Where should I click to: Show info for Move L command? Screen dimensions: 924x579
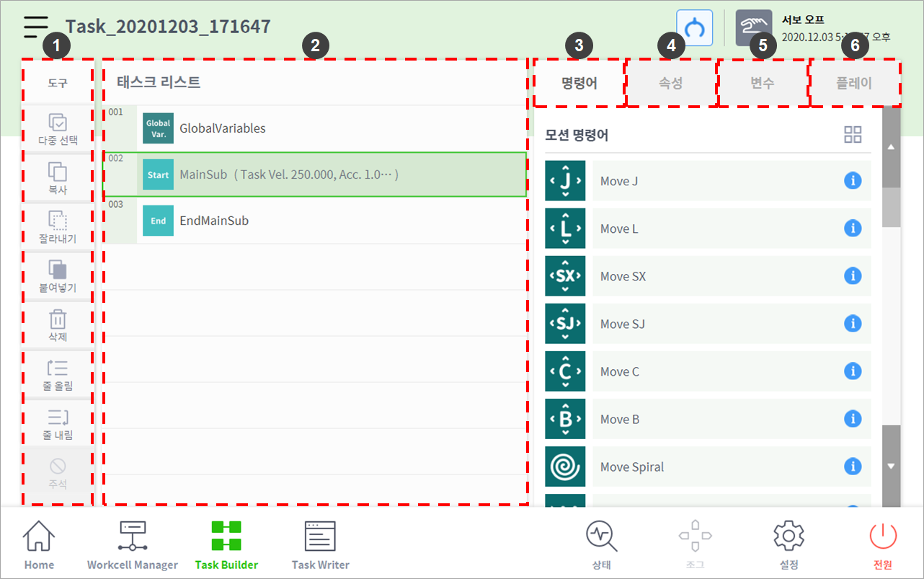pyautogui.click(x=853, y=229)
